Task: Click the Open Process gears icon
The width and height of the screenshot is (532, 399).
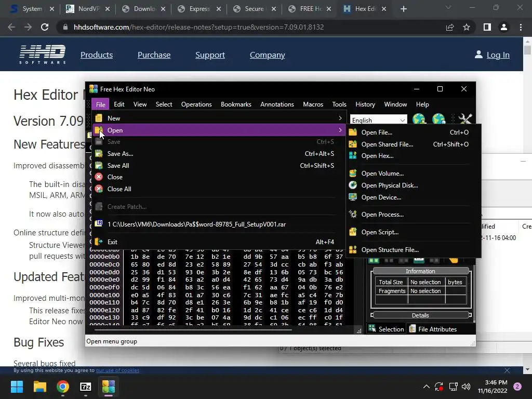Action: 353,214
